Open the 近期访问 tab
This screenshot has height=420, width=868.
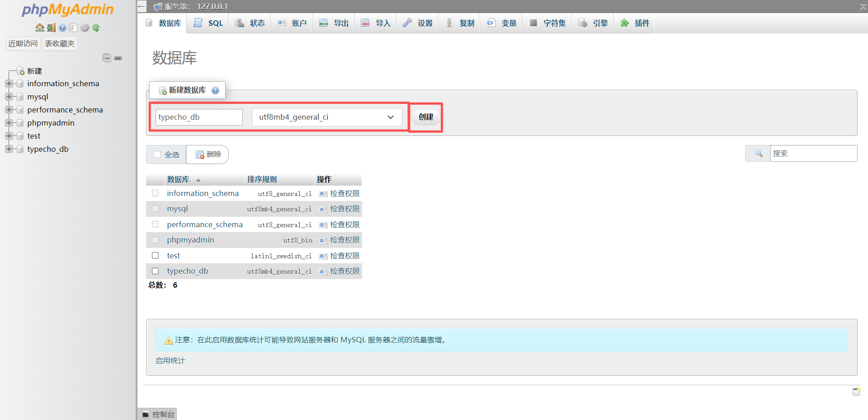pos(23,43)
